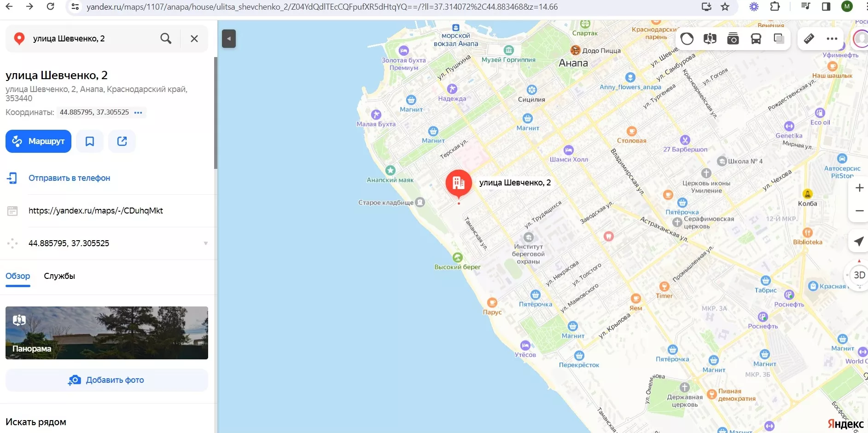The image size is (868, 433).
Task: Toggle public transport bus icon
Action: click(756, 39)
